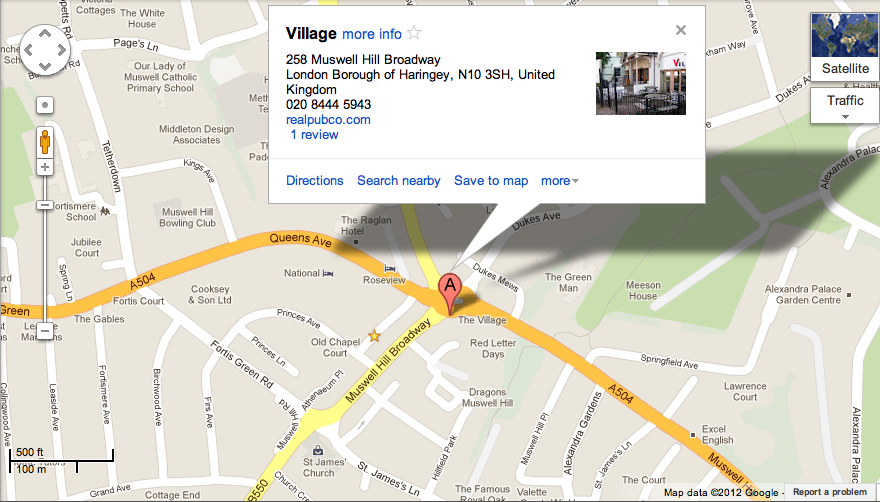The image size is (880, 502).
Task: Zoom in with the plus button
Action: pyautogui.click(x=45, y=167)
